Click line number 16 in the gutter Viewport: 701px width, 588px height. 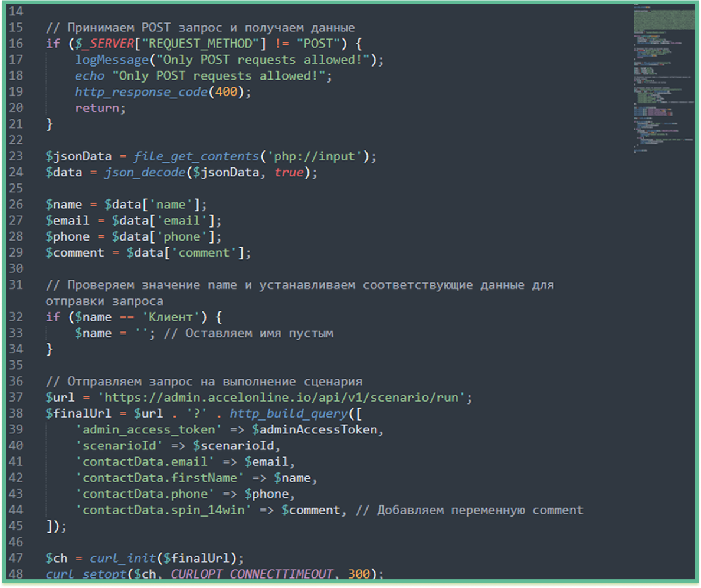coord(17,44)
